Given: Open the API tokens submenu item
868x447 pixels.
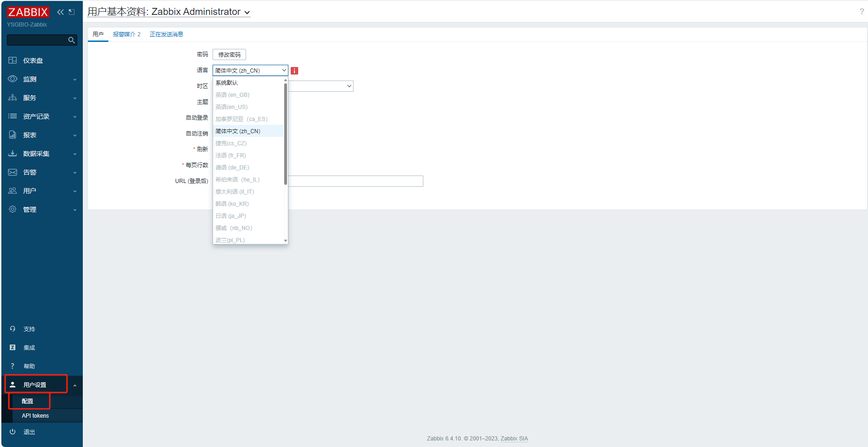Looking at the screenshot, I should click(x=35, y=416).
